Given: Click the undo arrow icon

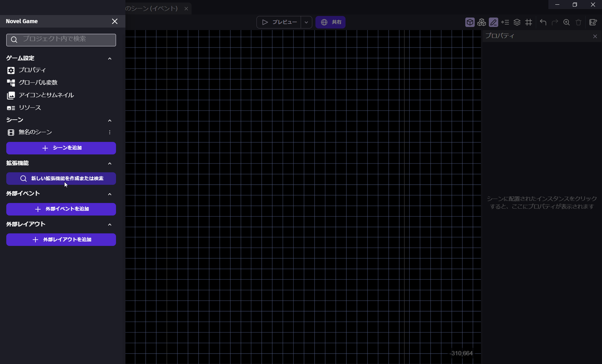Looking at the screenshot, I should tap(543, 22).
